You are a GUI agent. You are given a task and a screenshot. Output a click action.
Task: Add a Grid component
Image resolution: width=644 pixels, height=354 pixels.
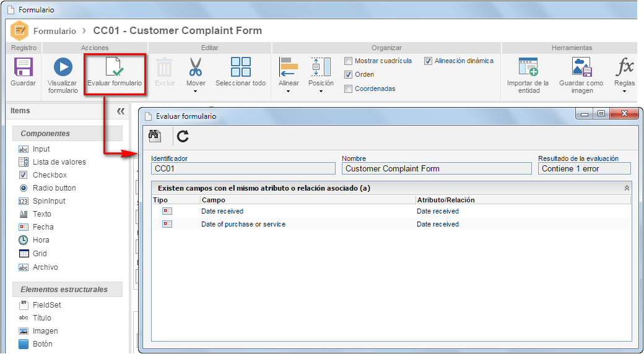point(33,253)
